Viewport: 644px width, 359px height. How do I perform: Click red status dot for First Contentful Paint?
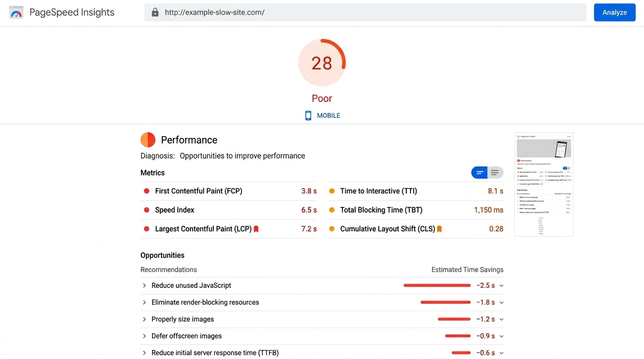coord(146,191)
